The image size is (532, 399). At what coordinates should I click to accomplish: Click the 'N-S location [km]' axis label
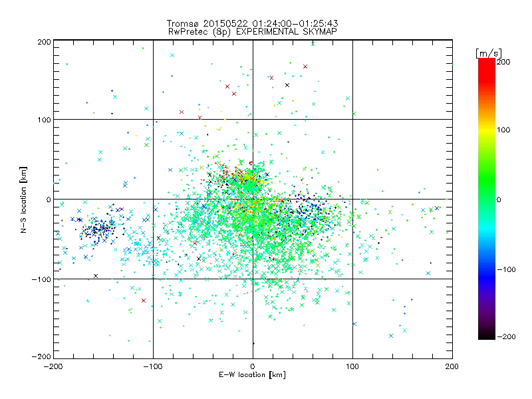tap(23, 199)
